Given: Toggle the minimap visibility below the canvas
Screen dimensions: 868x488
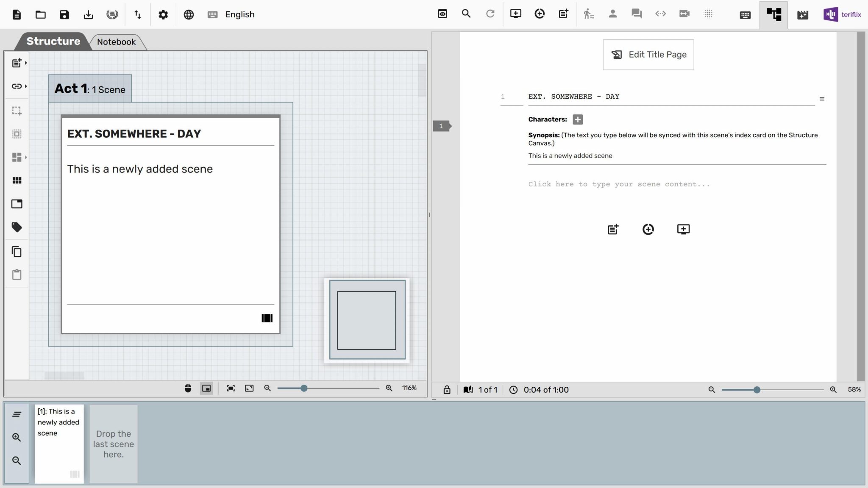Looking at the screenshot, I should tap(206, 388).
